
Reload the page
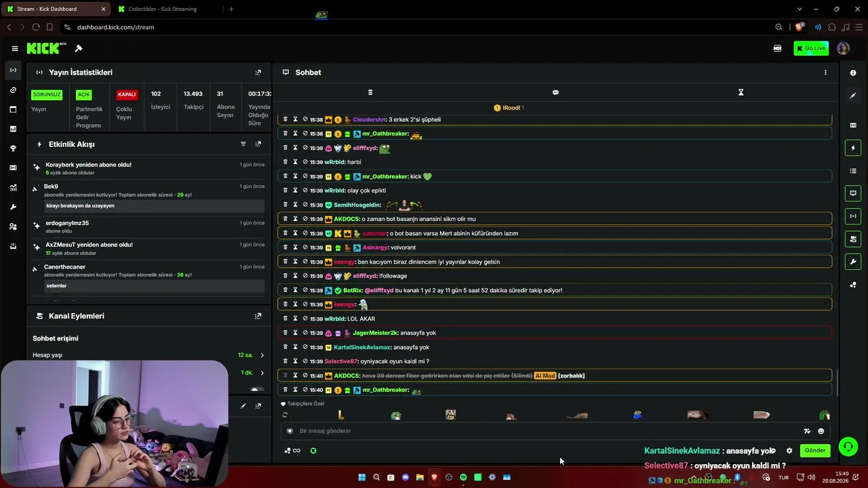tap(36, 27)
